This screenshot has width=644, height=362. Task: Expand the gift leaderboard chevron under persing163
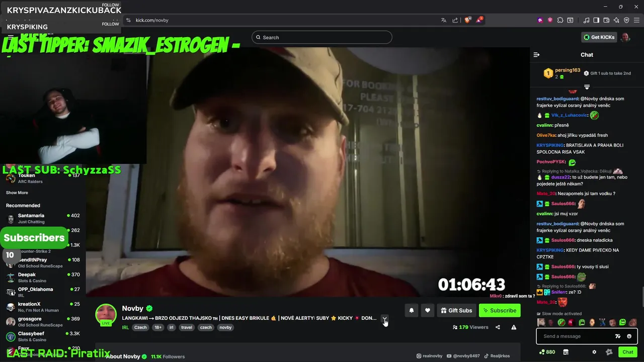(587, 87)
